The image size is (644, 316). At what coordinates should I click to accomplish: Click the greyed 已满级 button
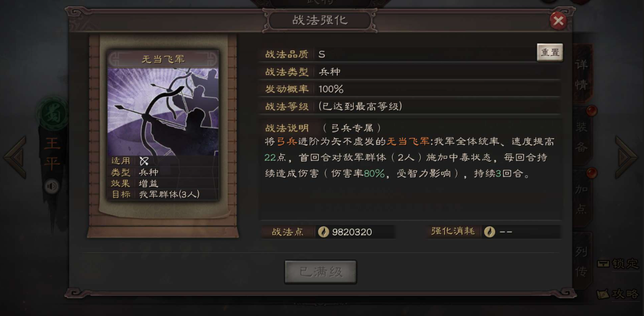tap(320, 271)
